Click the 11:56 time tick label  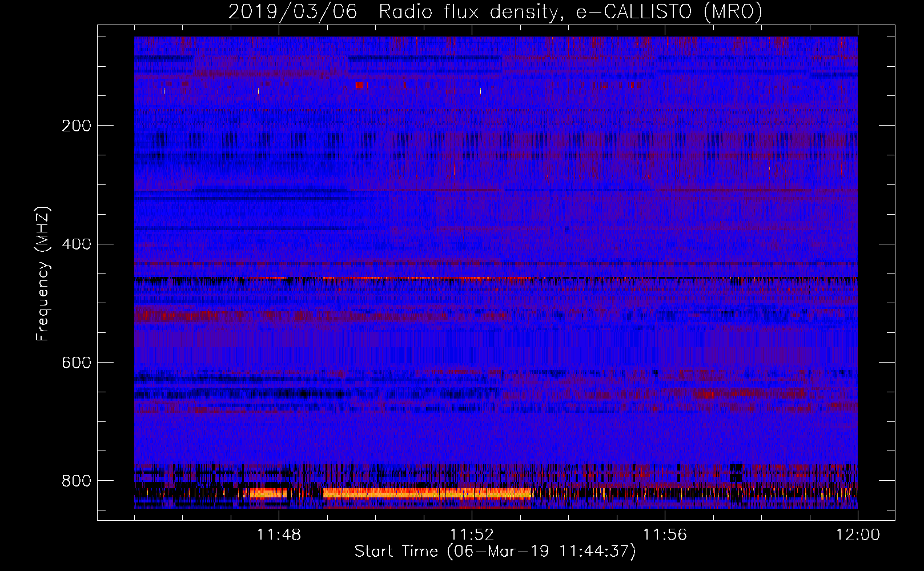pos(665,535)
